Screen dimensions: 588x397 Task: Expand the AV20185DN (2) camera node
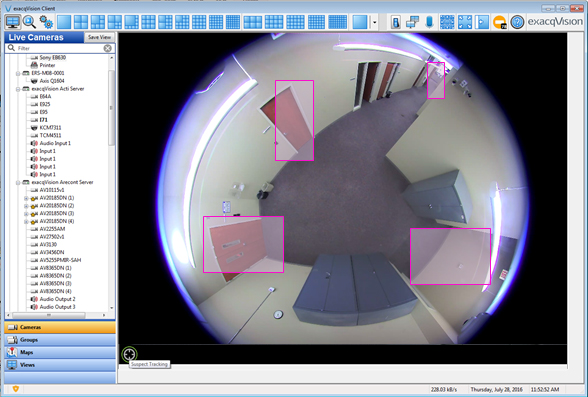coord(26,206)
